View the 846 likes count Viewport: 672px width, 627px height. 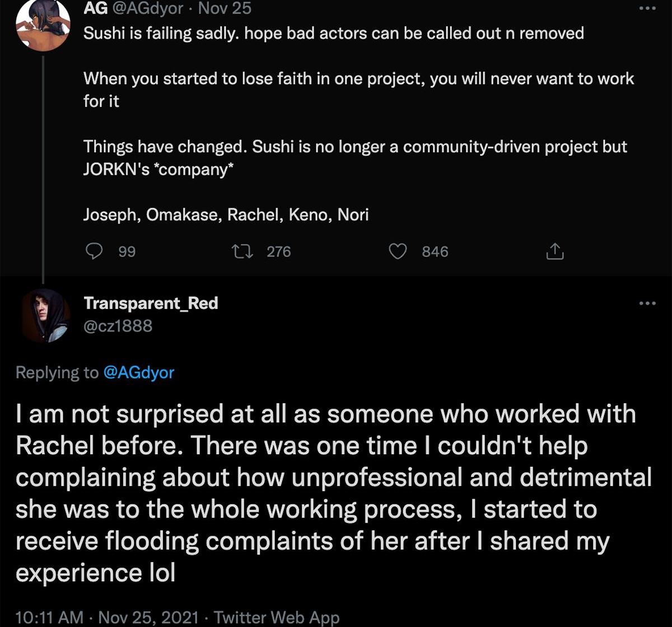point(435,251)
